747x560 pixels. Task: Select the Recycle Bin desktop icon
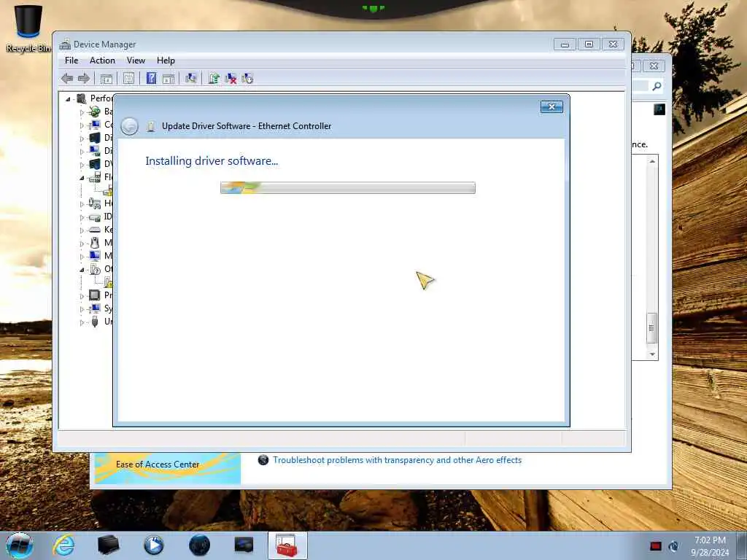pyautogui.click(x=28, y=28)
